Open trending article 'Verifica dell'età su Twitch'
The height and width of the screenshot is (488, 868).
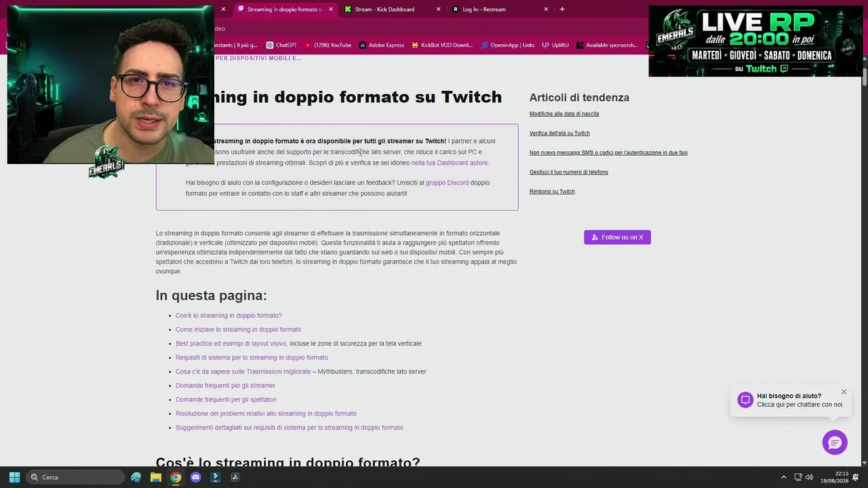click(x=559, y=134)
